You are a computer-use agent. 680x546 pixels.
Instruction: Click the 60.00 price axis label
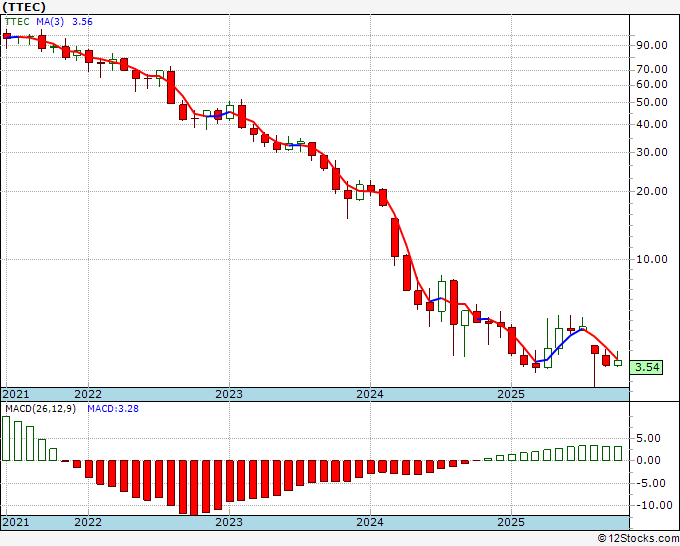tap(651, 84)
